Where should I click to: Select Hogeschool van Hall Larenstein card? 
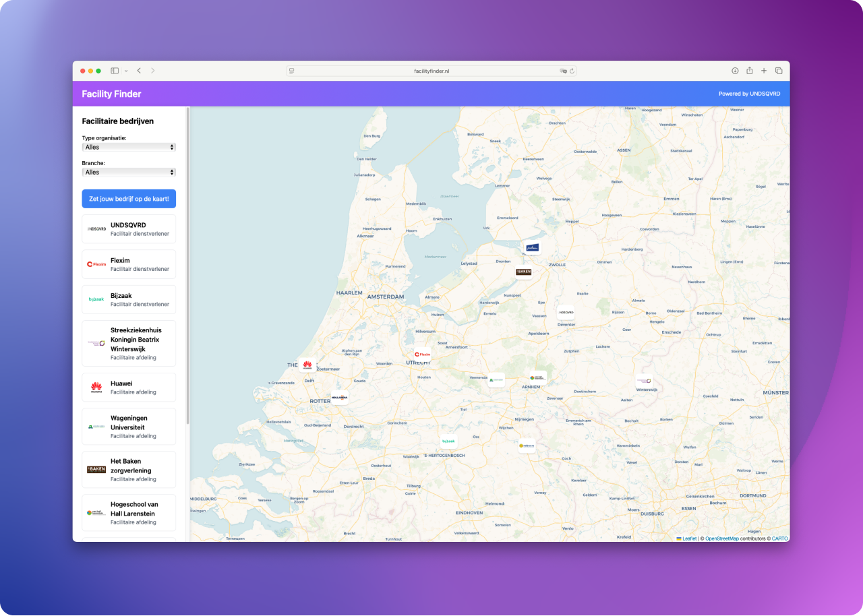tap(129, 513)
